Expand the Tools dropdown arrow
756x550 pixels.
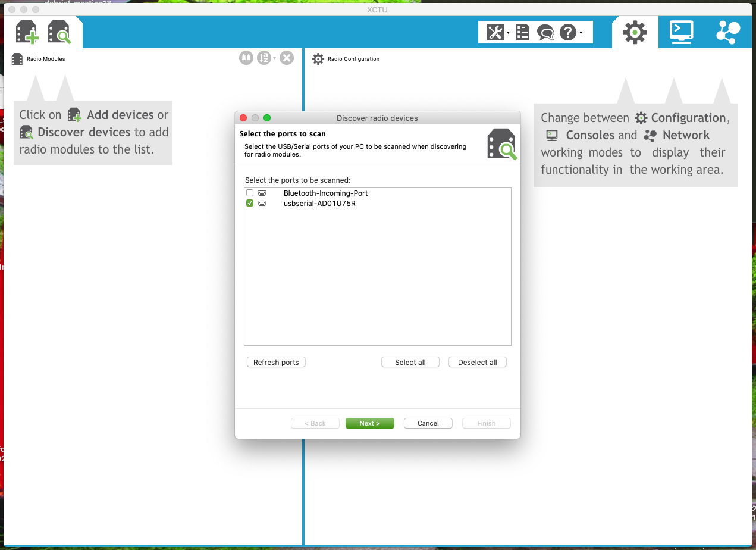[509, 33]
